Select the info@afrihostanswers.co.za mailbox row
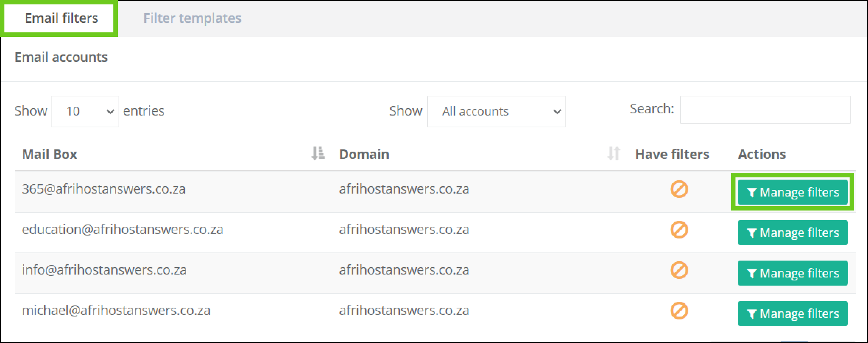The width and height of the screenshot is (868, 343). (x=104, y=270)
